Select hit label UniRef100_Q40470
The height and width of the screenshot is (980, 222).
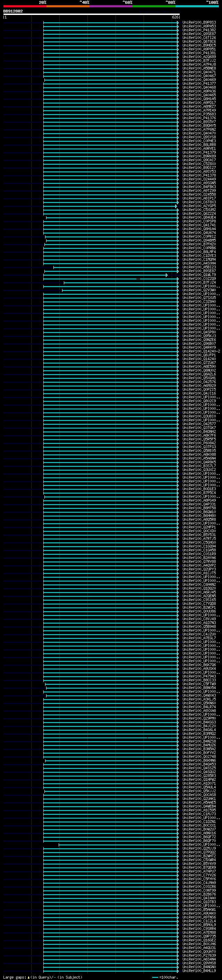[x=199, y=133]
